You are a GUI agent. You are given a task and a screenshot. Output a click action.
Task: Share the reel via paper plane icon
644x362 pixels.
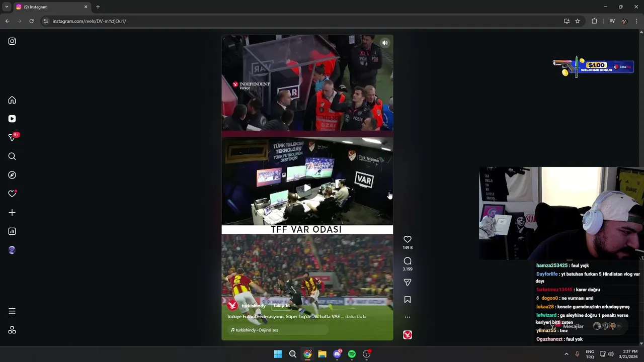coord(408,283)
